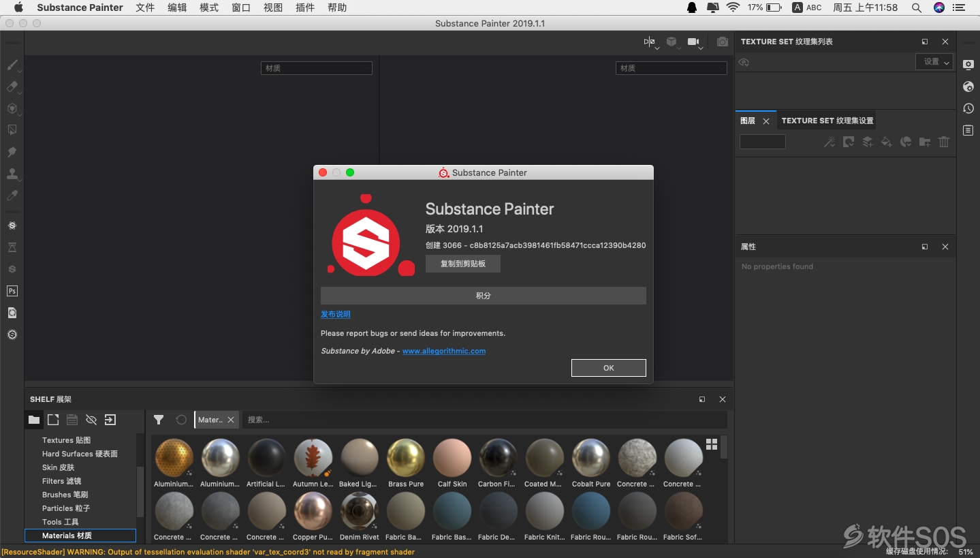Toggle the shelf hidden-eye icon
Viewport: 980px width, 558px height.
(x=91, y=420)
